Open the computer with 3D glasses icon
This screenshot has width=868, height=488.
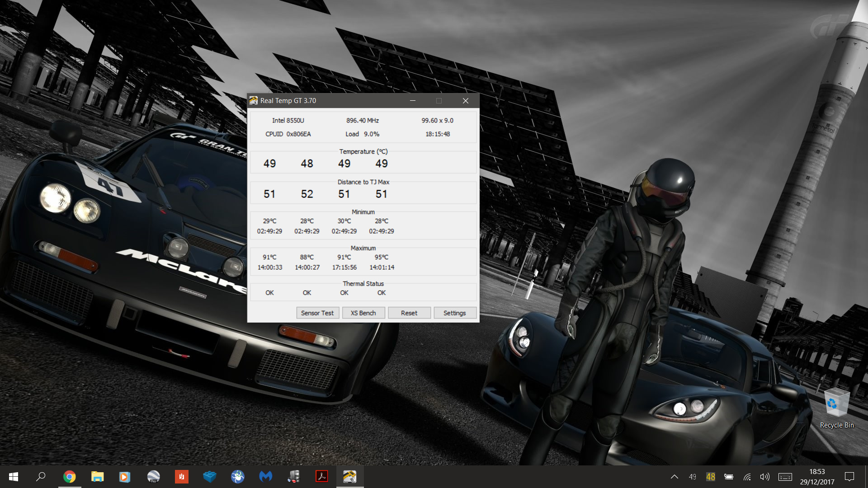click(294, 477)
